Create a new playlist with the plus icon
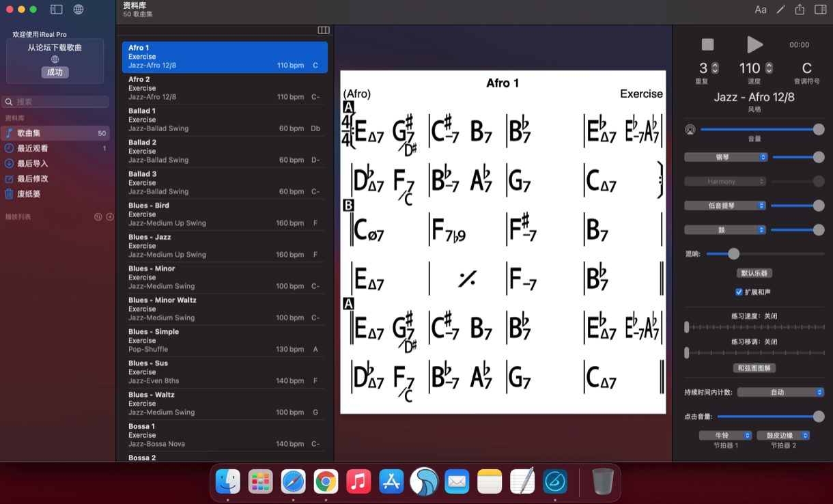Screen dimensions: 833x504 [x=111, y=217]
